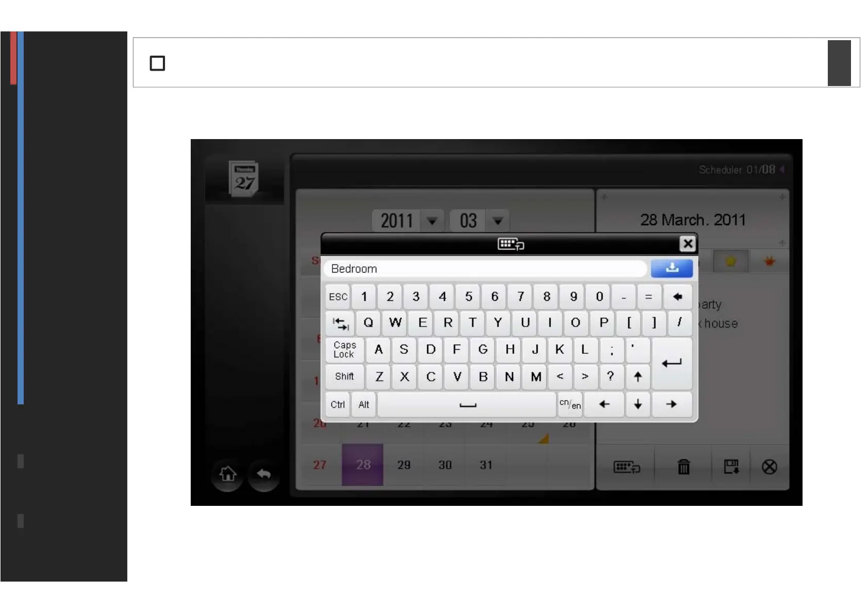Save the schedule using the floppy icon
This screenshot has height=613, width=868.
coord(731,467)
